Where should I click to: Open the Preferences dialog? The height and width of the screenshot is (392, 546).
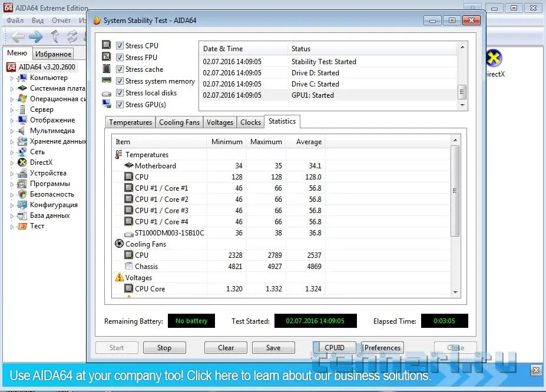382,347
